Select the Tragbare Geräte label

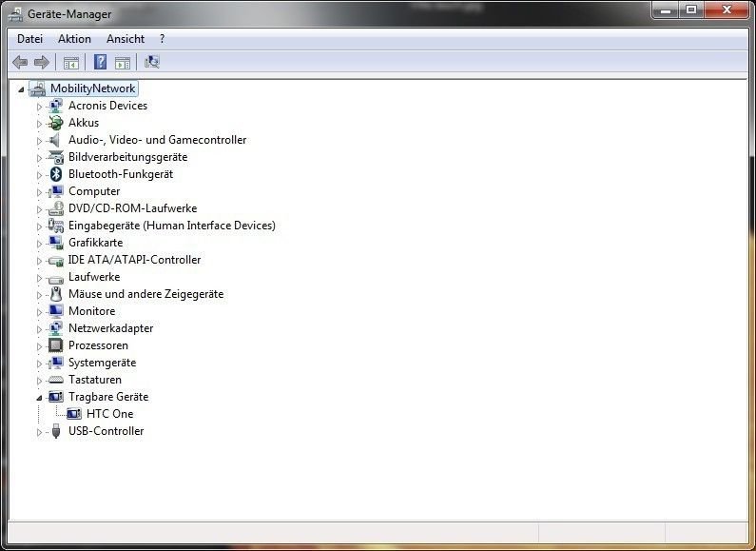point(108,397)
